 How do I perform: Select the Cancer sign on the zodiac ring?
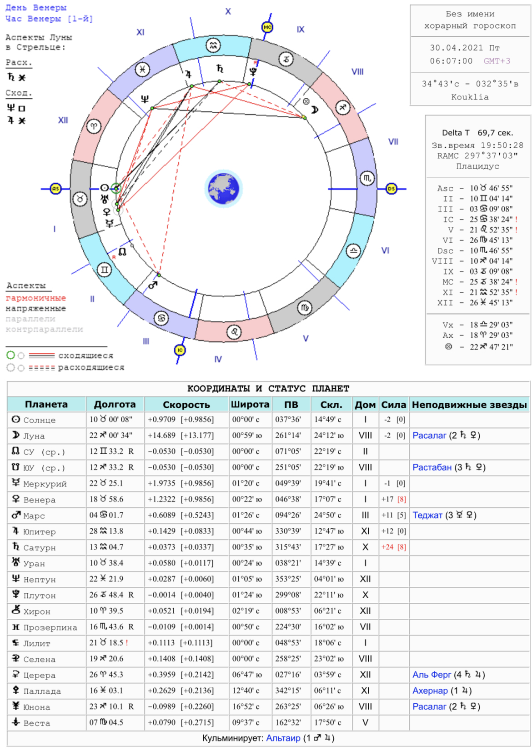click(x=161, y=318)
